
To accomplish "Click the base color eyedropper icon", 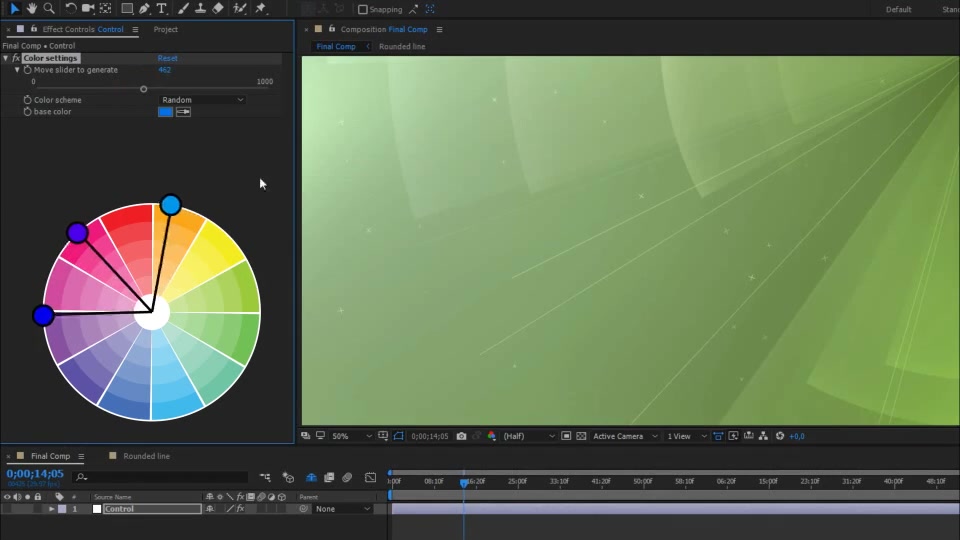I will (x=183, y=111).
